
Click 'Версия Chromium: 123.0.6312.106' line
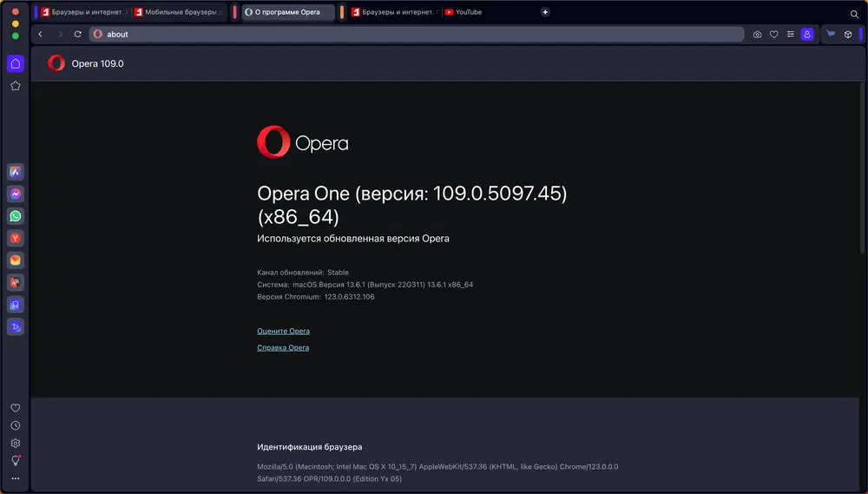(316, 297)
